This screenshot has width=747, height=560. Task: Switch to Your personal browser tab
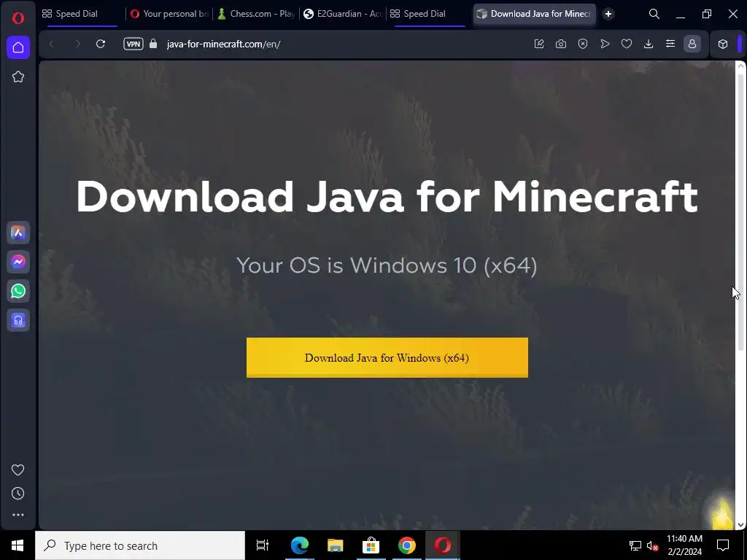pyautogui.click(x=169, y=14)
